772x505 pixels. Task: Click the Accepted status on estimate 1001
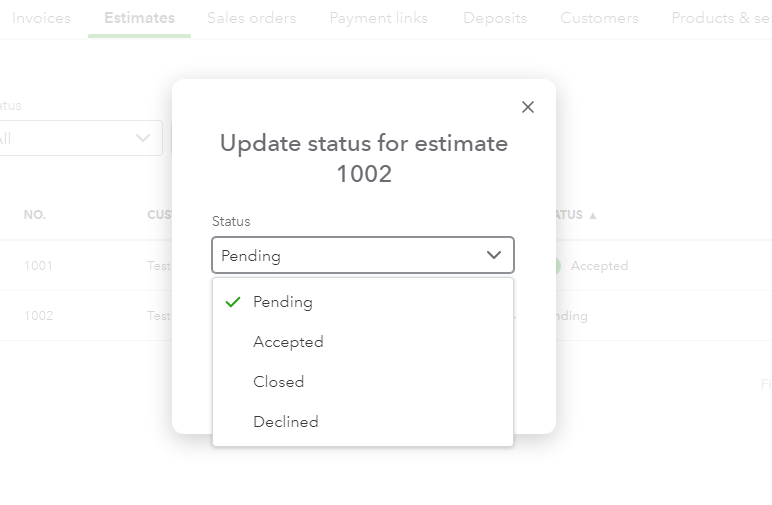tap(598, 266)
